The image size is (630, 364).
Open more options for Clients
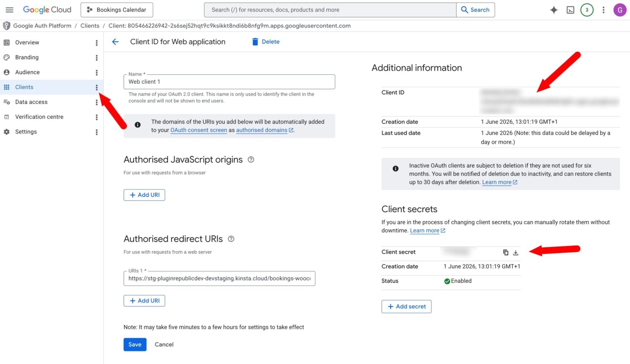[96, 87]
